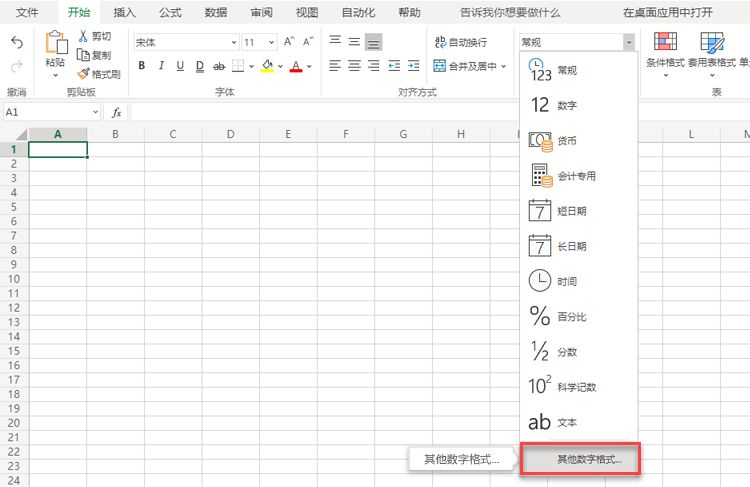Click the 常规 number format box
The image size is (750, 487).
click(571, 43)
